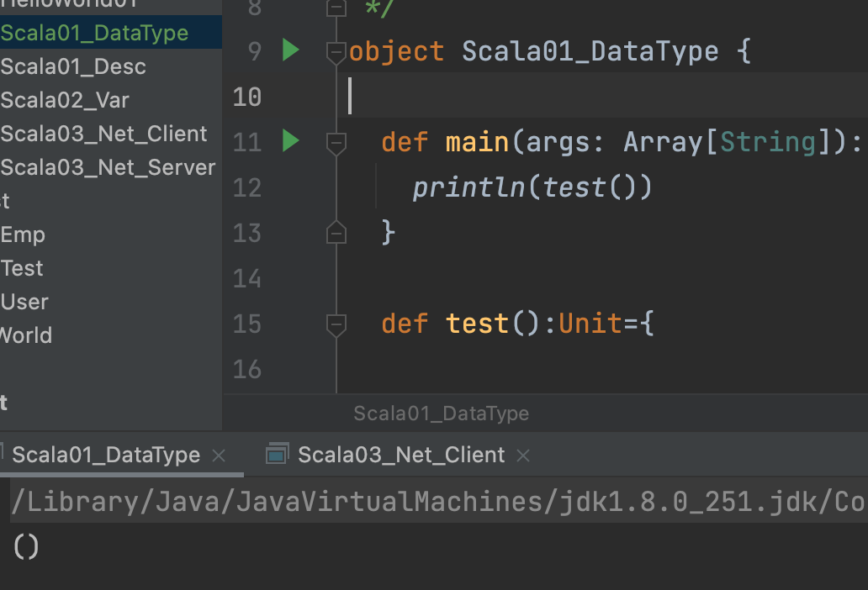Viewport: 868px width, 590px height.
Task: Open the User file in sidebar
Action: (24, 302)
